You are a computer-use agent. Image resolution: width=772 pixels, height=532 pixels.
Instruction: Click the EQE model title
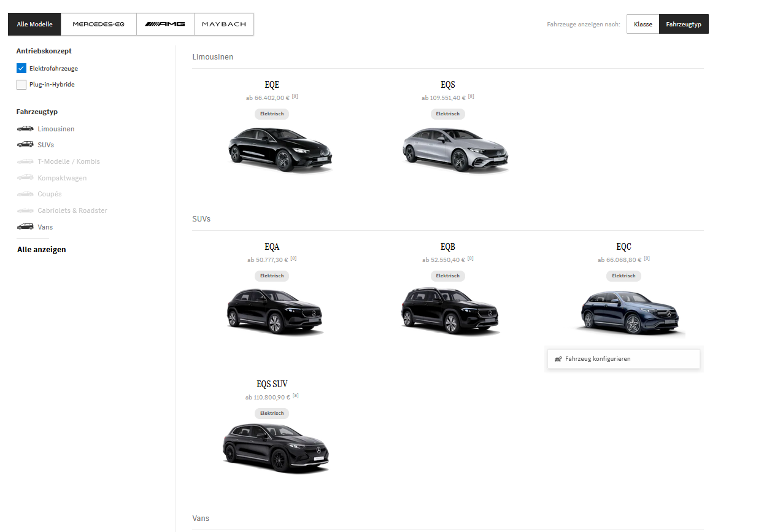272,85
